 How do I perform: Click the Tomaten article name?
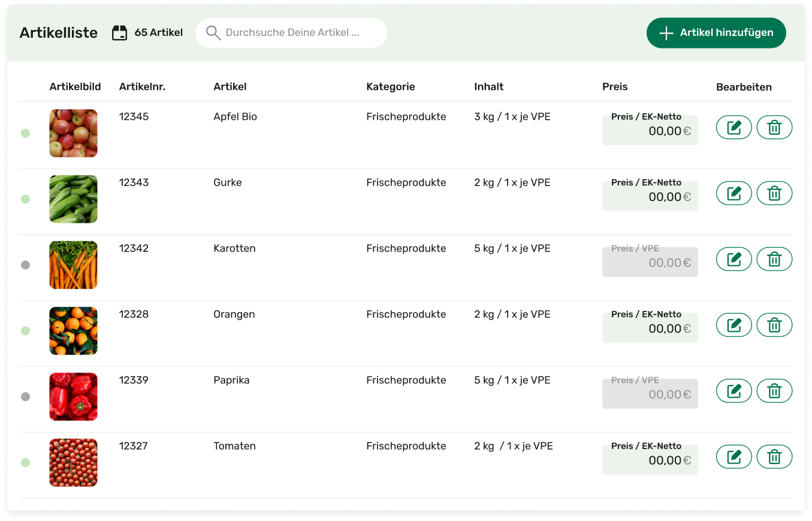pos(234,446)
